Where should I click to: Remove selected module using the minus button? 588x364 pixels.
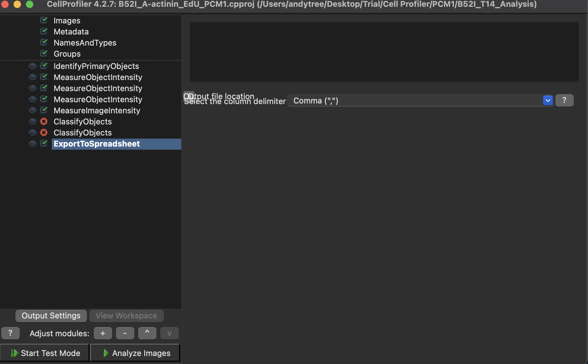[125, 333]
